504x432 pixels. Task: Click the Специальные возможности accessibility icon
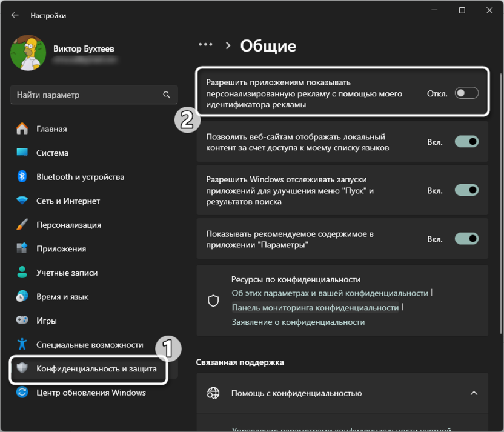point(22,344)
